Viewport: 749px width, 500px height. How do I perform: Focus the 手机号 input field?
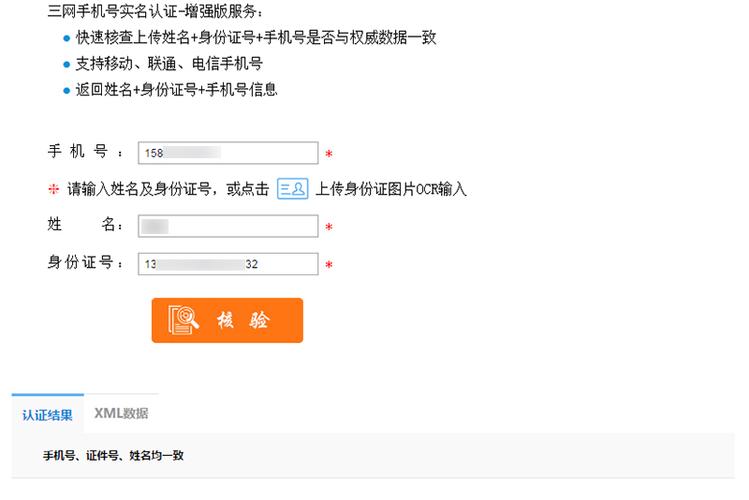tap(228, 153)
